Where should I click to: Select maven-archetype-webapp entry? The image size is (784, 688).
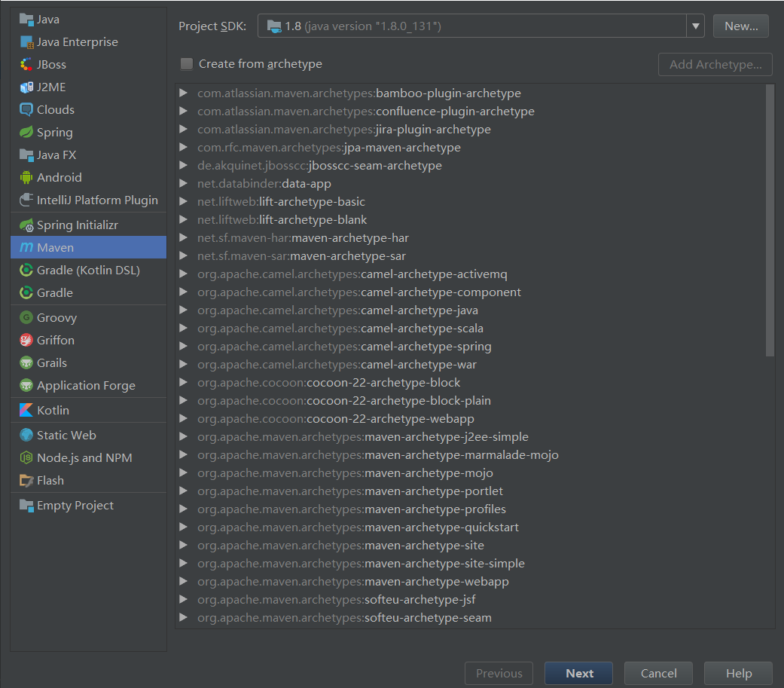click(353, 582)
